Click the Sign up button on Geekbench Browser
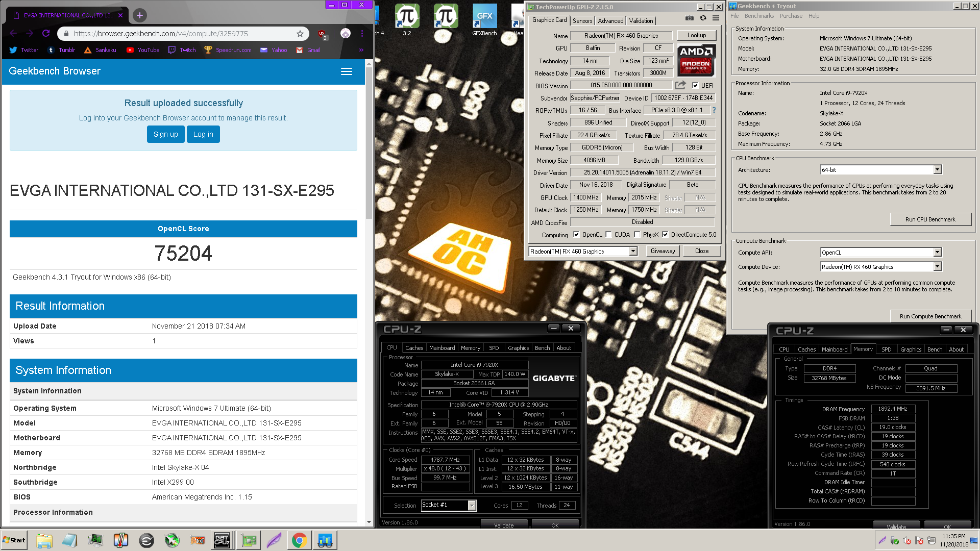Viewport: 980px width, 551px height. tap(166, 134)
